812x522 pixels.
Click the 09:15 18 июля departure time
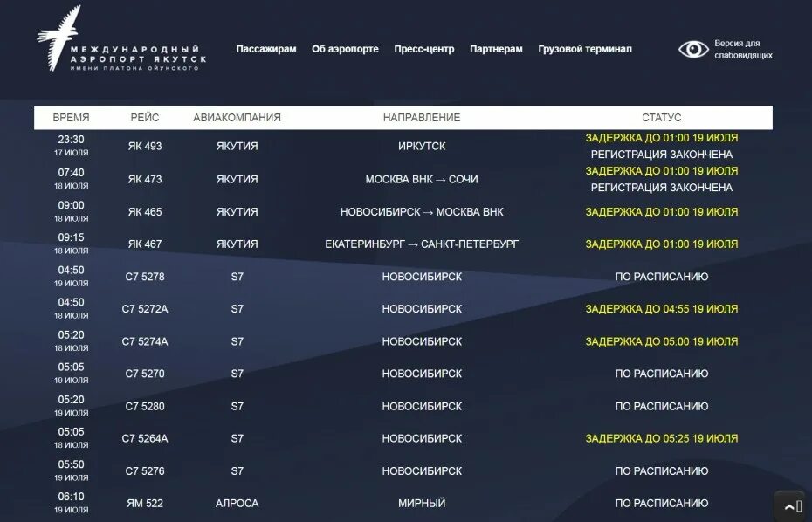(71, 243)
